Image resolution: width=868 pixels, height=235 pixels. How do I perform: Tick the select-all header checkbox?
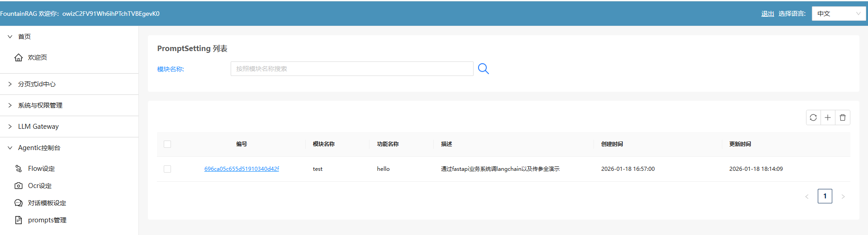167,144
